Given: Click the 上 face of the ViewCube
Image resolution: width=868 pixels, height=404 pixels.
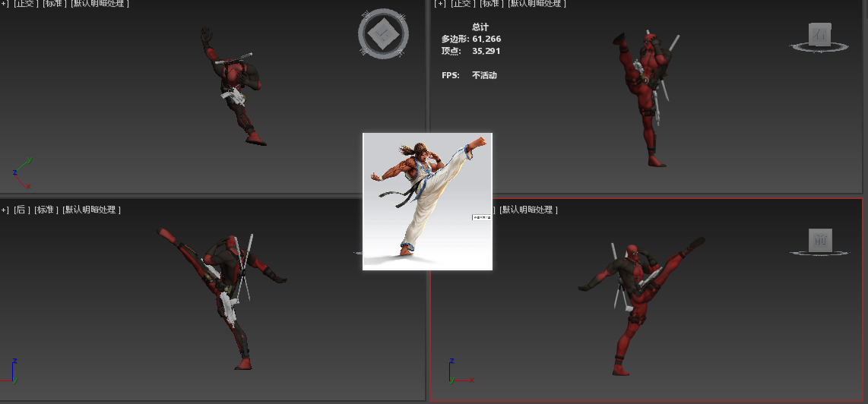Looking at the screenshot, I should click(x=383, y=33).
